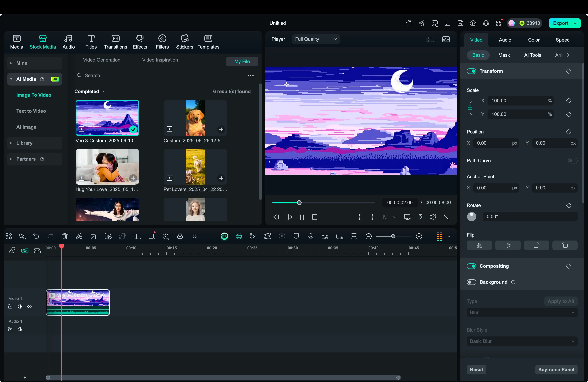Flip the clip horizontally
This screenshot has width=588, height=382.
479,245
